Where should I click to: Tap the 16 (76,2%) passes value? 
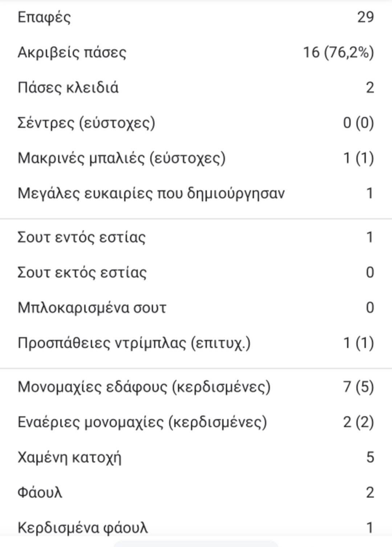[x=338, y=52]
